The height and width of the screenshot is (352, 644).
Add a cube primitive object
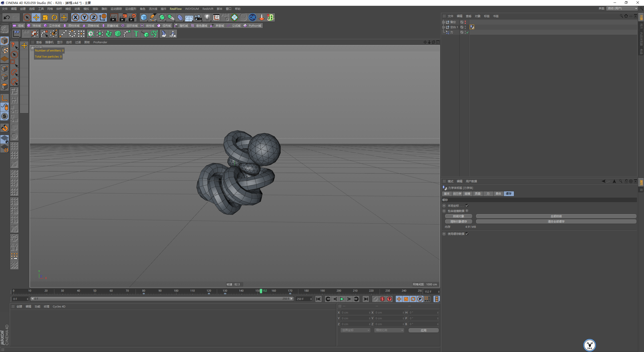[x=144, y=17]
